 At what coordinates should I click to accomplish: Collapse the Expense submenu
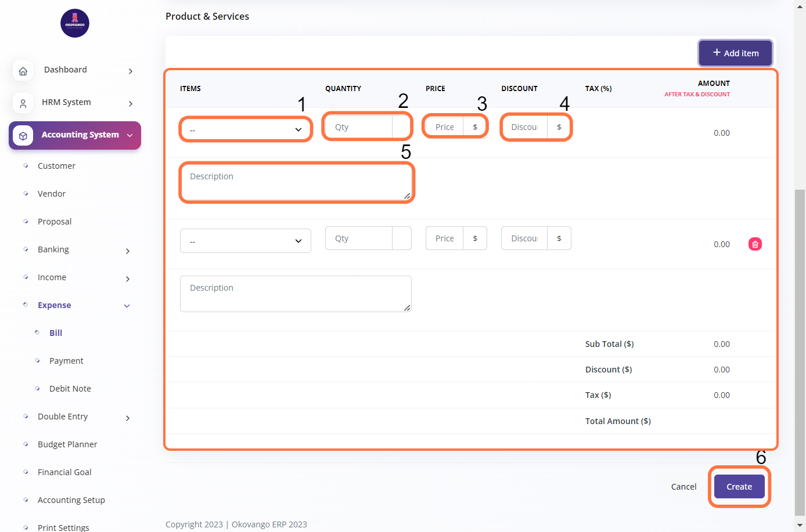pyautogui.click(x=127, y=306)
